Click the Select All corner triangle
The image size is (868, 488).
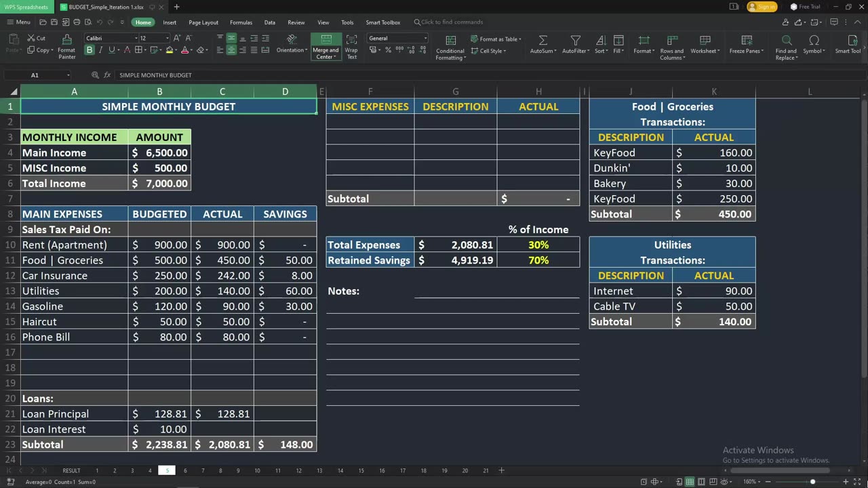pyautogui.click(x=14, y=92)
